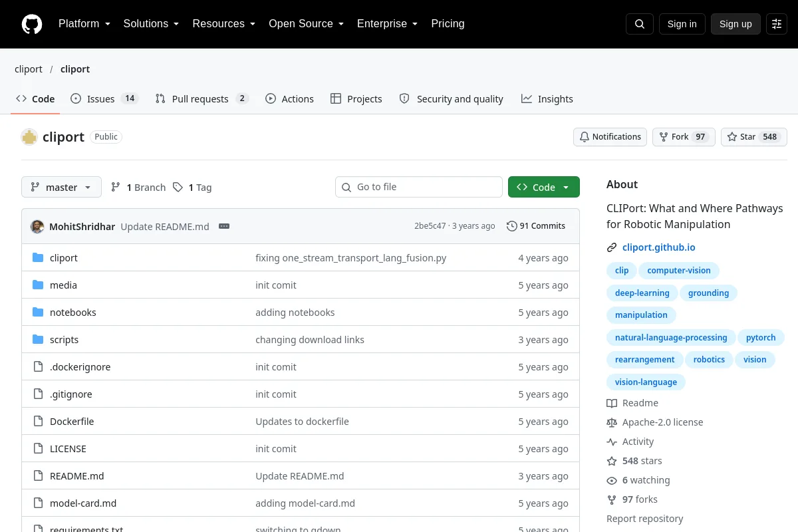Open the vision-language topic tag
This screenshot has height=532, width=798.
click(646, 382)
